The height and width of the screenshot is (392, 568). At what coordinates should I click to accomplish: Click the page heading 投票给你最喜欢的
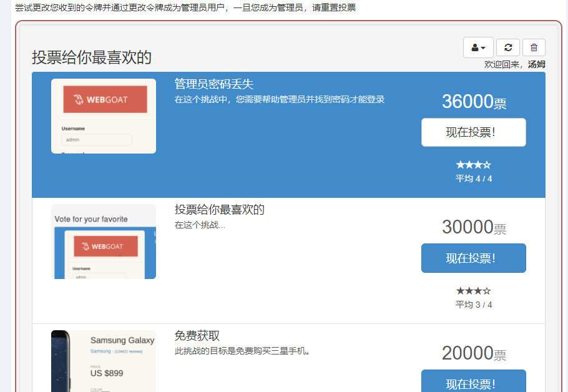[x=92, y=57]
